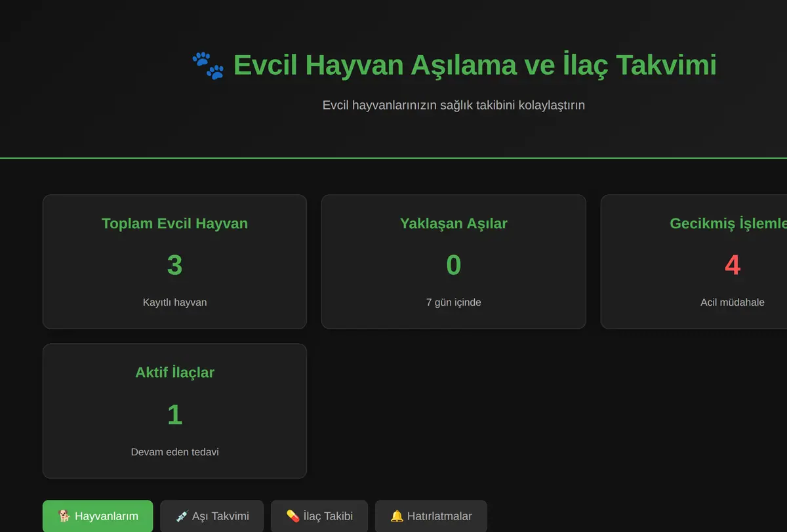
Task: Click the bell icon on Hatırlatmalar
Action: (x=397, y=516)
